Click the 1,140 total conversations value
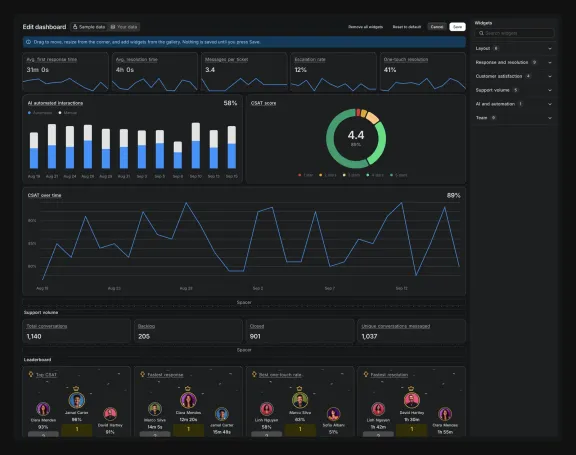Screen dimensions: 576x455 click(34, 336)
